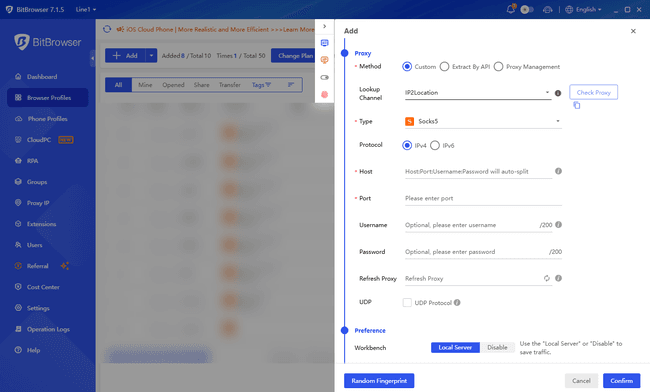Click info icon next to Host field

[558, 171]
